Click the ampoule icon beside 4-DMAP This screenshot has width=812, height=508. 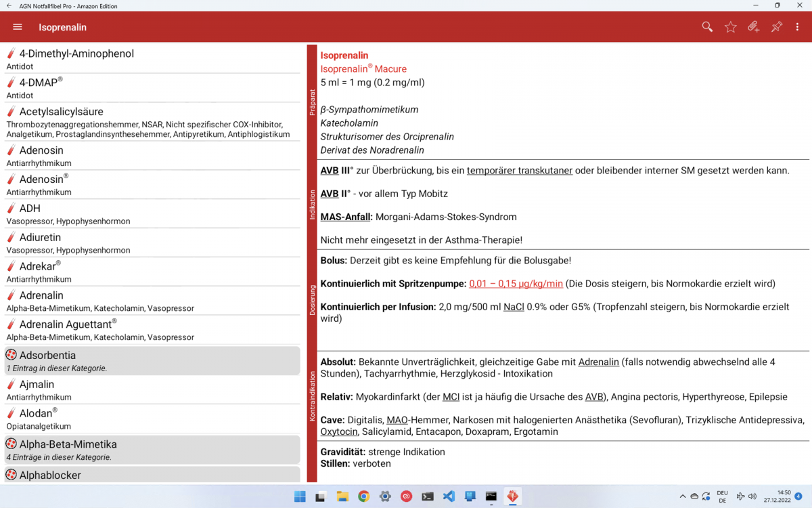coord(12,83)
